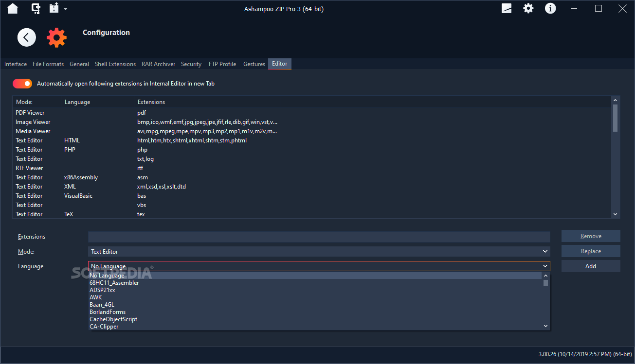Image resolution: width=635 pixels, height=364 pixels.
Task: Open settings via the title bar gear icon
Action: 528,8
